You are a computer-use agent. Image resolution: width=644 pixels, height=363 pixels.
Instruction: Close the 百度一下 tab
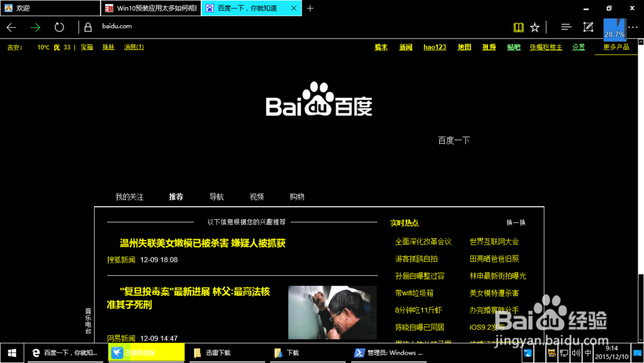(294, 8)
